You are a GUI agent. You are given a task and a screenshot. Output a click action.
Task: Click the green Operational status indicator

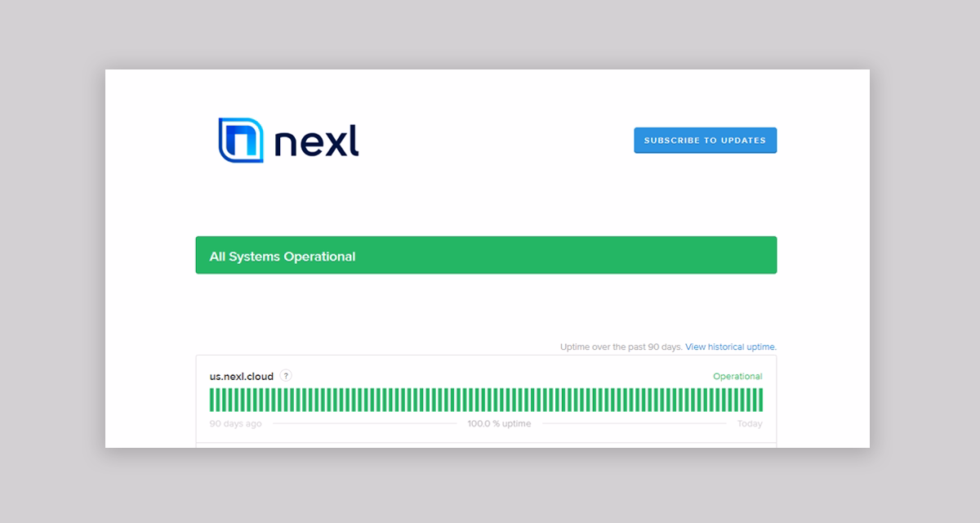(737, 376)
